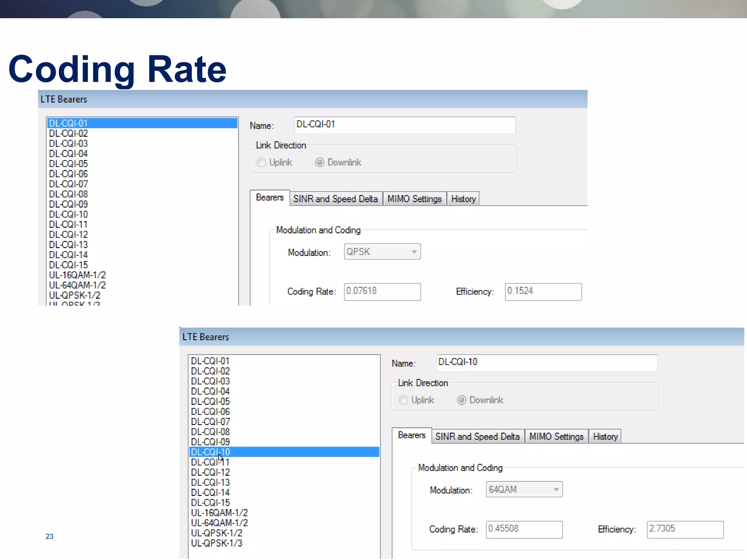Select highlighted DL-CQI-01 in top window list

(x=143, y=123)
